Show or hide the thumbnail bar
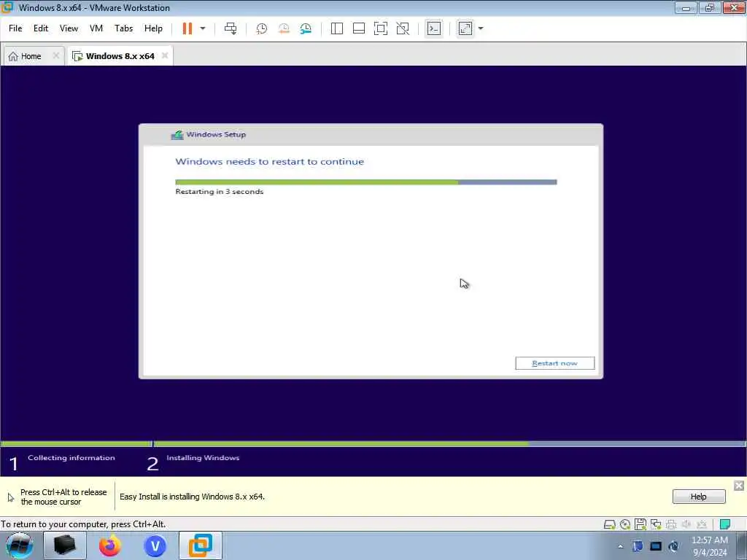 [359, 28]
